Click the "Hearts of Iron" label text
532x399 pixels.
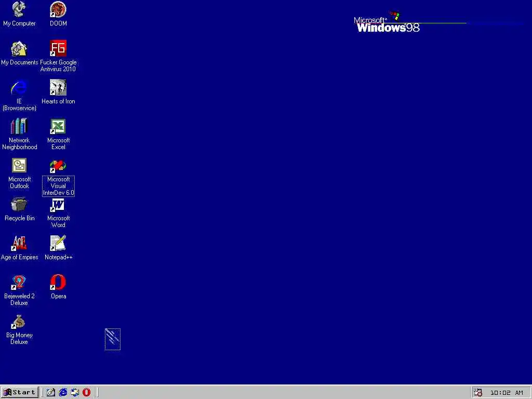tap(58, 101)
